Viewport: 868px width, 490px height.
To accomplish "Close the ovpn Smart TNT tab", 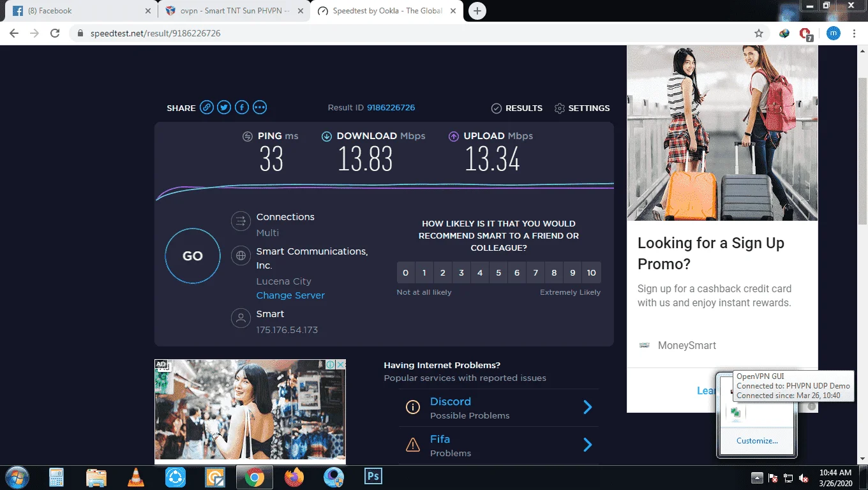I will [x=301, y=11].
